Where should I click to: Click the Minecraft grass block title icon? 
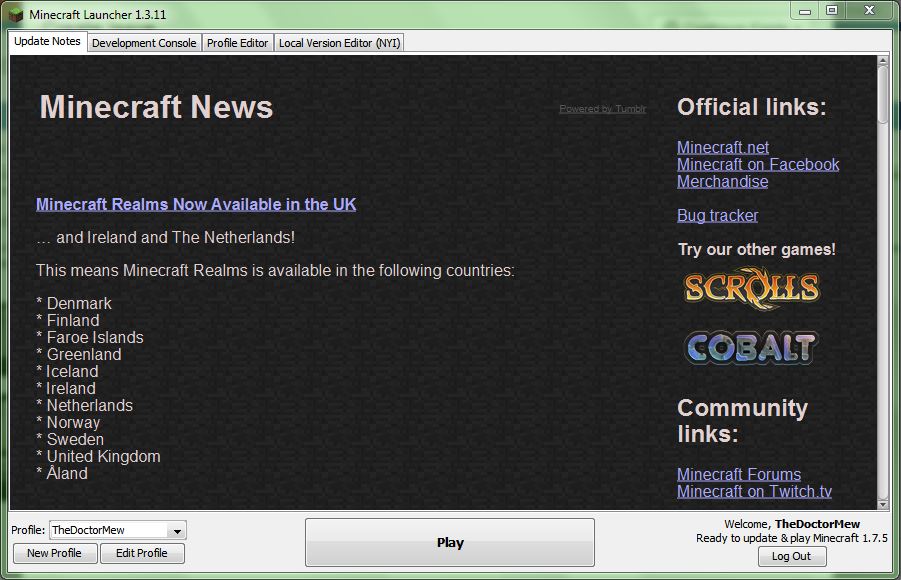pos(16,14)
